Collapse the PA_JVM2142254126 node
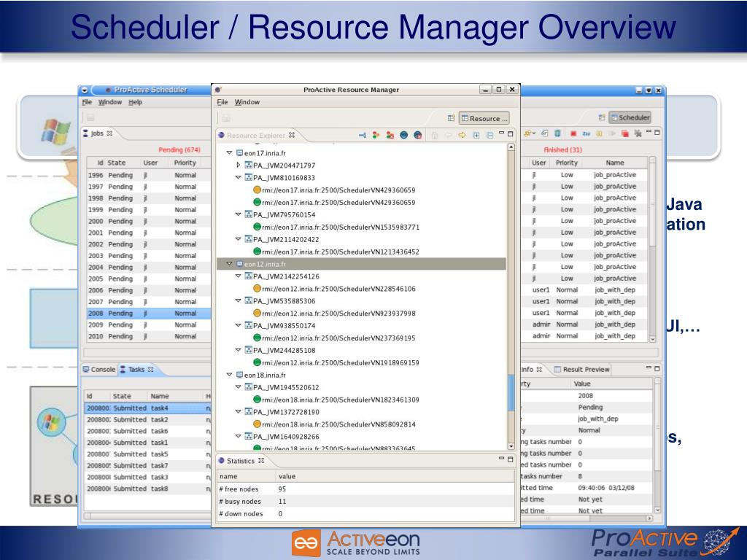Image resolution: width=747 pixels, height=560 pixels. coord(239,276)
